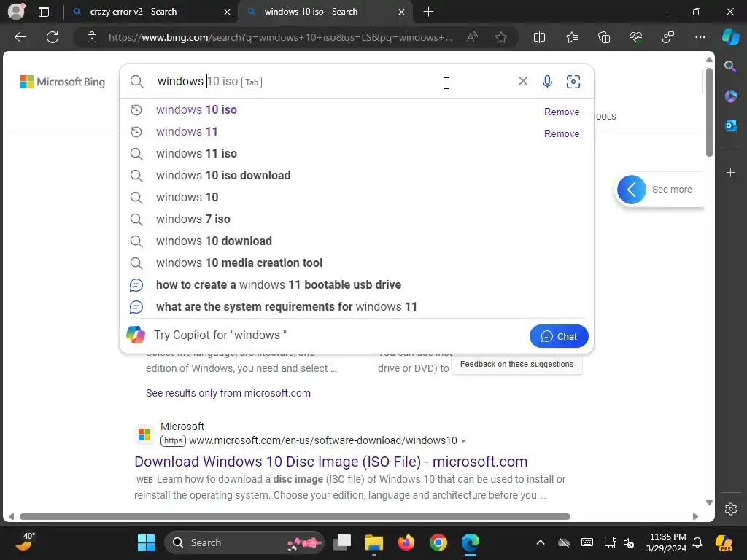Viewport: 747px width, 560px height.
Task: Click the Microsoft Bing logo
Action: click(x=63, y=82)
